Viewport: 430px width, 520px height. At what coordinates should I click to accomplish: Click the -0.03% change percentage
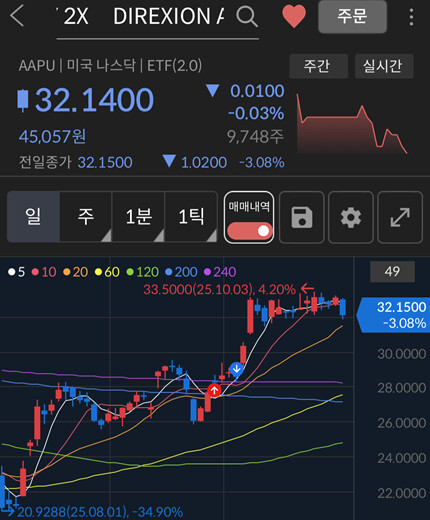tap(256, 113)
